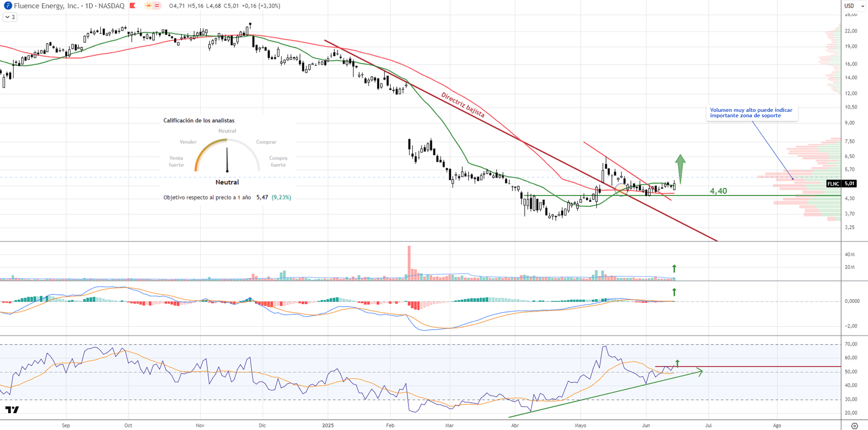This screenshot has width=868, height=430.
Task: Click the Dic label on time axis
Action: click(x=263, y=426)
